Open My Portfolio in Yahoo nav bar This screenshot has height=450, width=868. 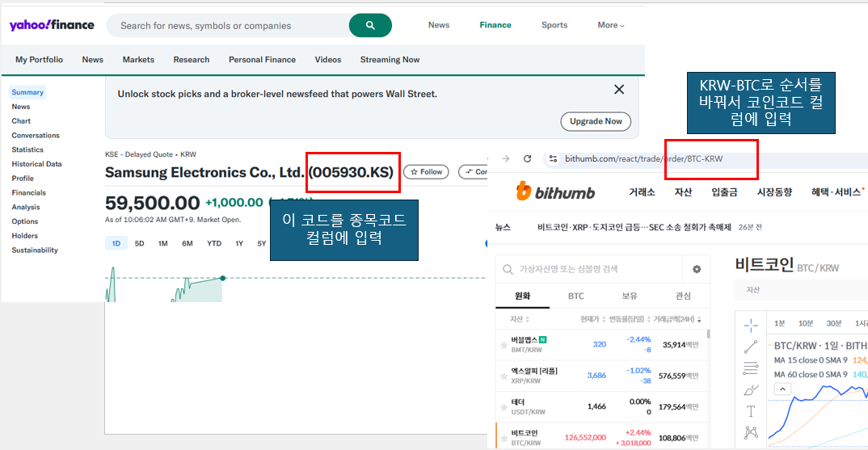coord(40,60)
